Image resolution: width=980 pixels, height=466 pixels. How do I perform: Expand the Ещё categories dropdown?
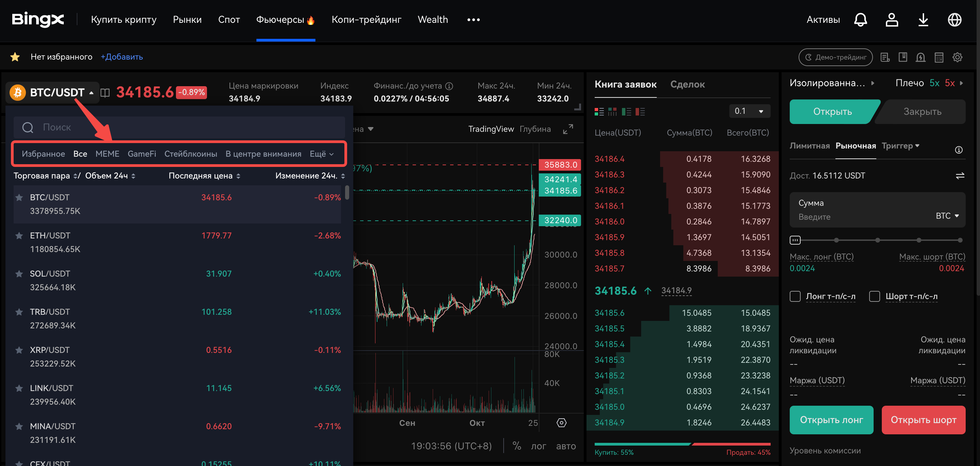322,154
